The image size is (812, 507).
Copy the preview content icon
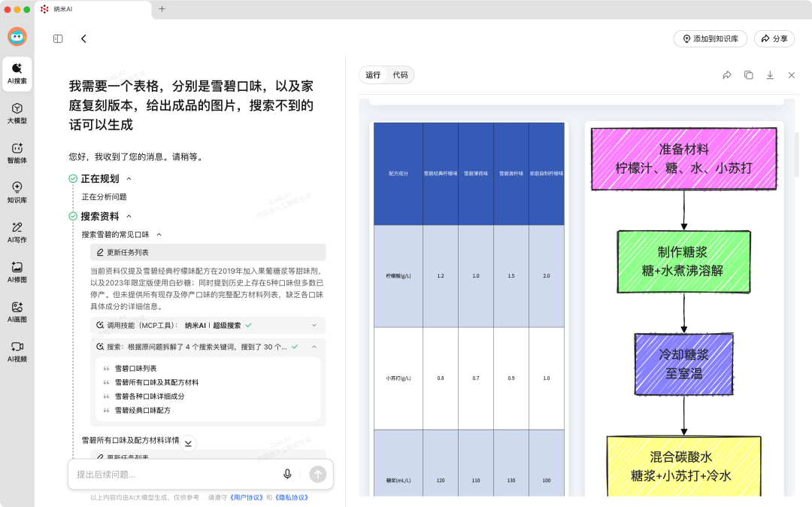click(x=748, y=75)
